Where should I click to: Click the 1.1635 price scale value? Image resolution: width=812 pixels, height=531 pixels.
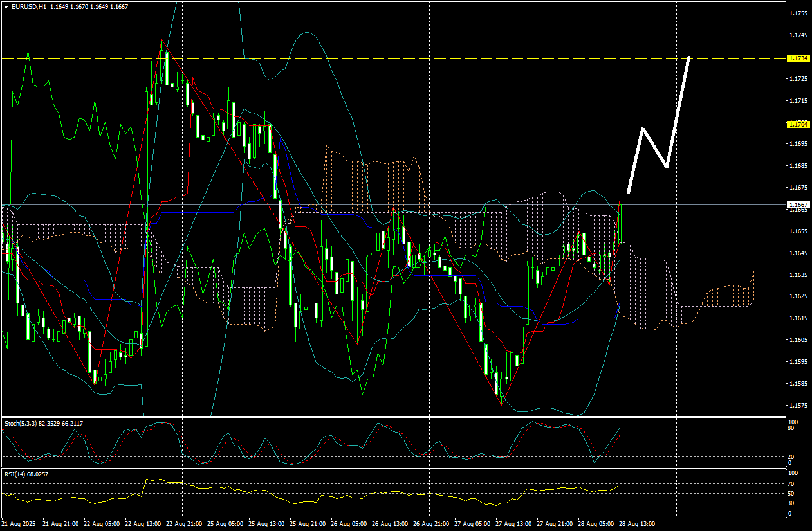pos(798,275)
